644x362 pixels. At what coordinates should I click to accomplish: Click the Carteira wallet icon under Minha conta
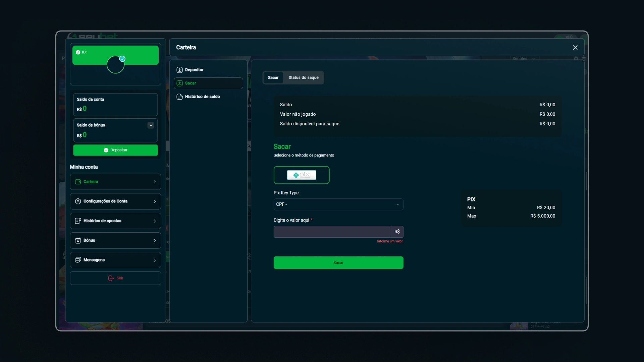click(x=78, y=182)
